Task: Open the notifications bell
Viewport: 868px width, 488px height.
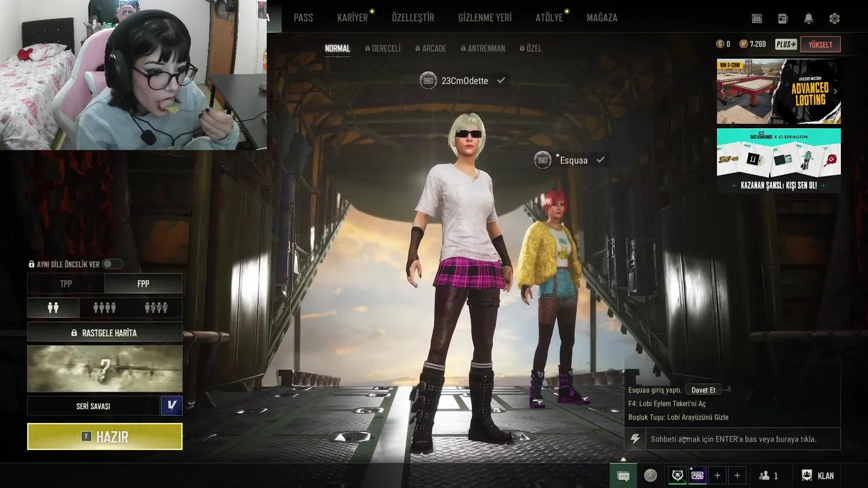Action: [x=808, y=18]
